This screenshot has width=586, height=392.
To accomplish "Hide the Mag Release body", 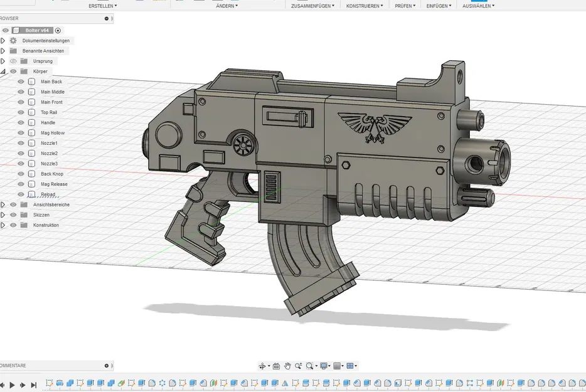I will tap(21, 184).
